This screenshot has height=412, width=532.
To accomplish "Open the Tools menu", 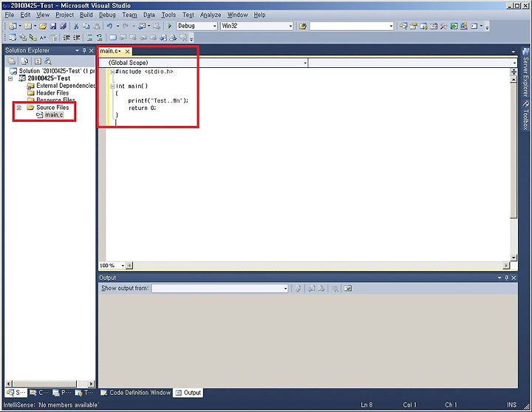I will 168,15.
